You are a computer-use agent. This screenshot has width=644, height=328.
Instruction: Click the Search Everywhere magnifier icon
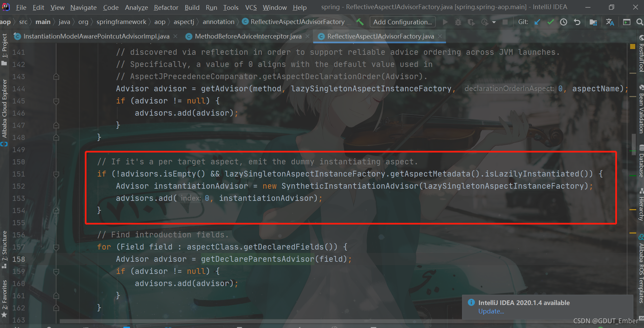(639, 22)
